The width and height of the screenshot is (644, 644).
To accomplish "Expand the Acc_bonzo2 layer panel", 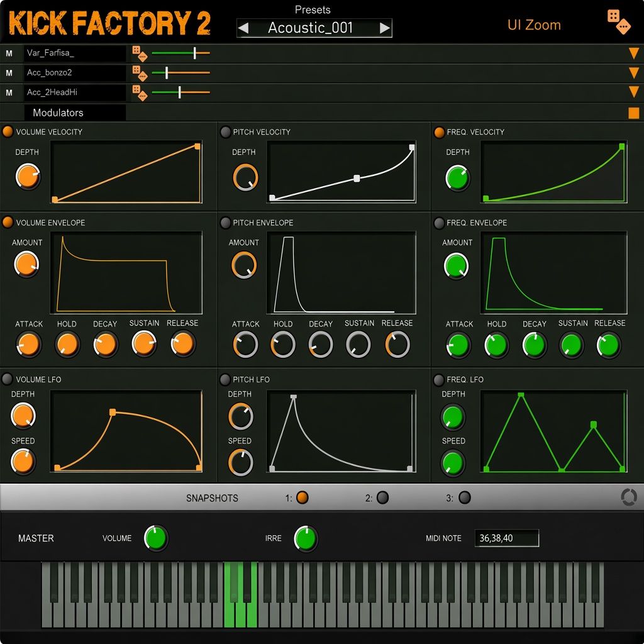I will pos(634,73).
